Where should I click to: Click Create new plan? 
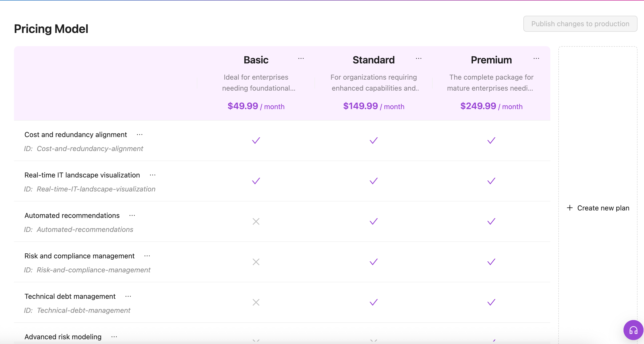tap(603, 208)
